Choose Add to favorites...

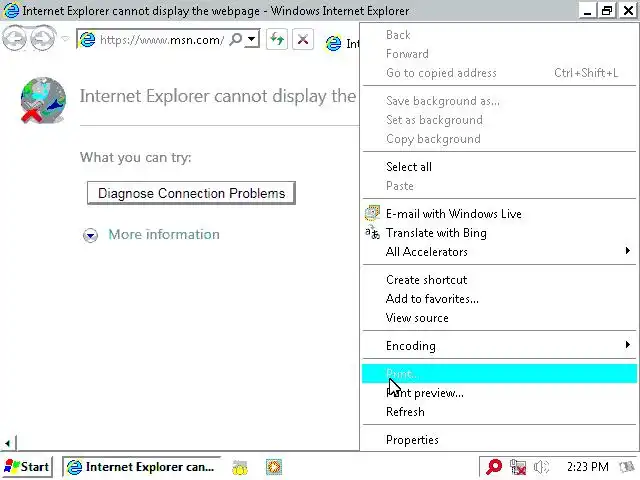[x=499, y=299]
